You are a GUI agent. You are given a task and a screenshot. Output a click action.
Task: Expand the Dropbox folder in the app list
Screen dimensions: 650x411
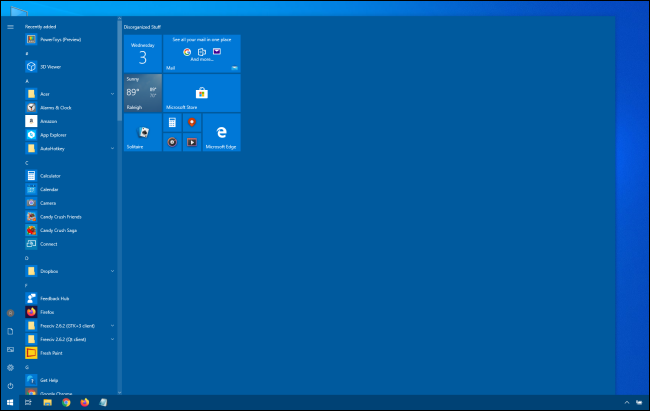[112, 271]
